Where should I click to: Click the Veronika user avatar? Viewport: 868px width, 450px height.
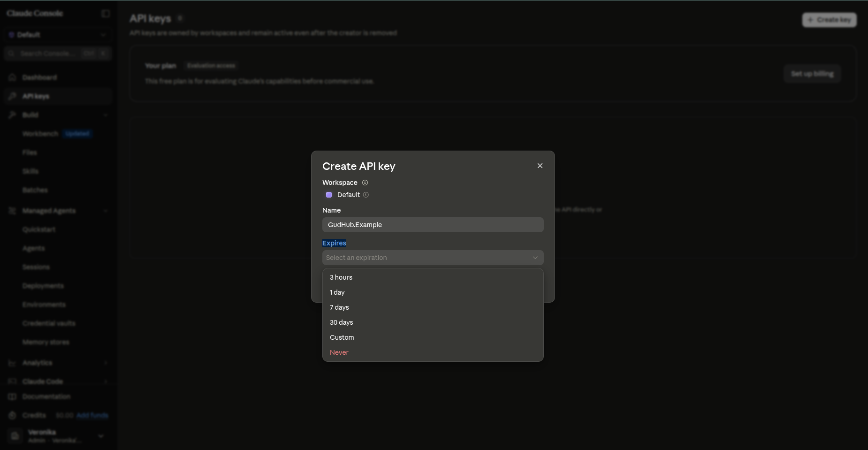click(x=15, y=436)
